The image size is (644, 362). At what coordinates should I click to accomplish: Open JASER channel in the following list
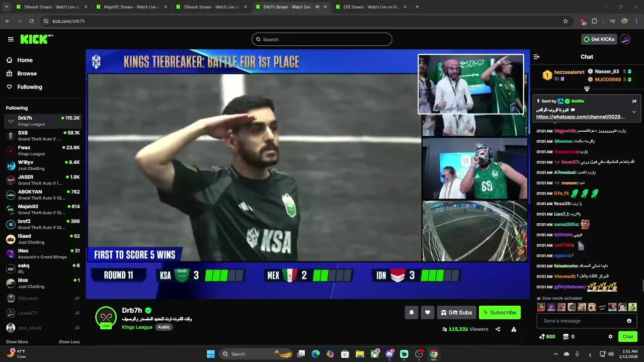click(x=43, y=180)
